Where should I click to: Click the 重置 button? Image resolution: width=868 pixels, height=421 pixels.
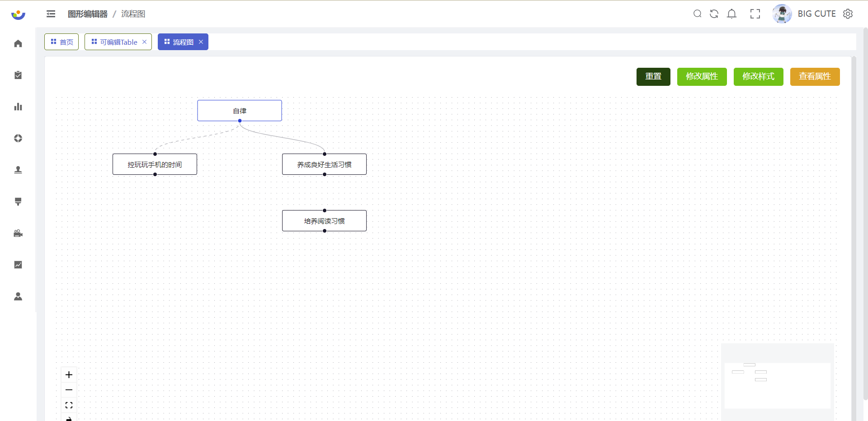tap(653, 76)
